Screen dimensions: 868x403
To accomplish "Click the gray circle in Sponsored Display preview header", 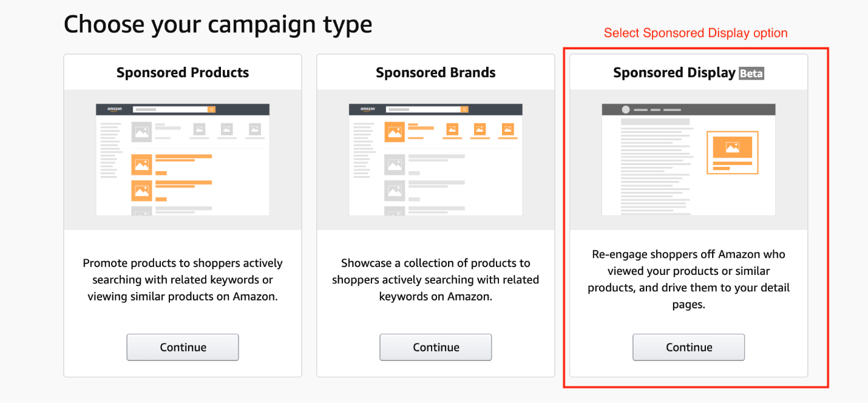I will pos(626,110).
